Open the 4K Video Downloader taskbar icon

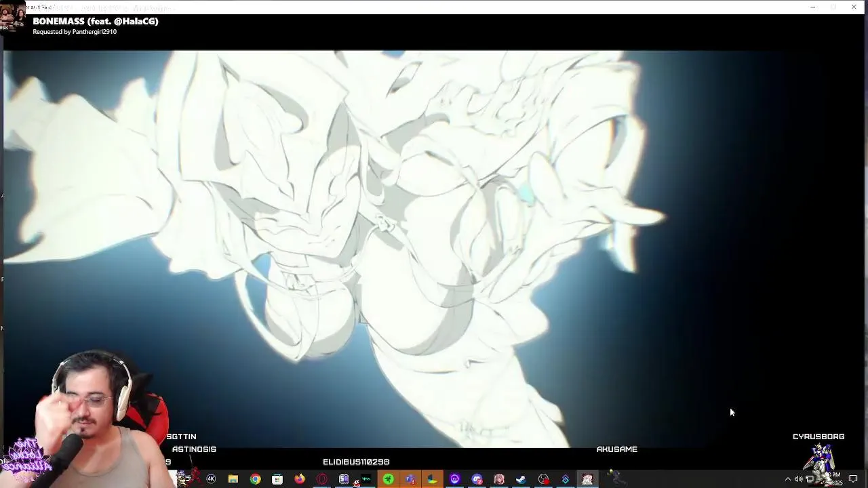point(211,479)
